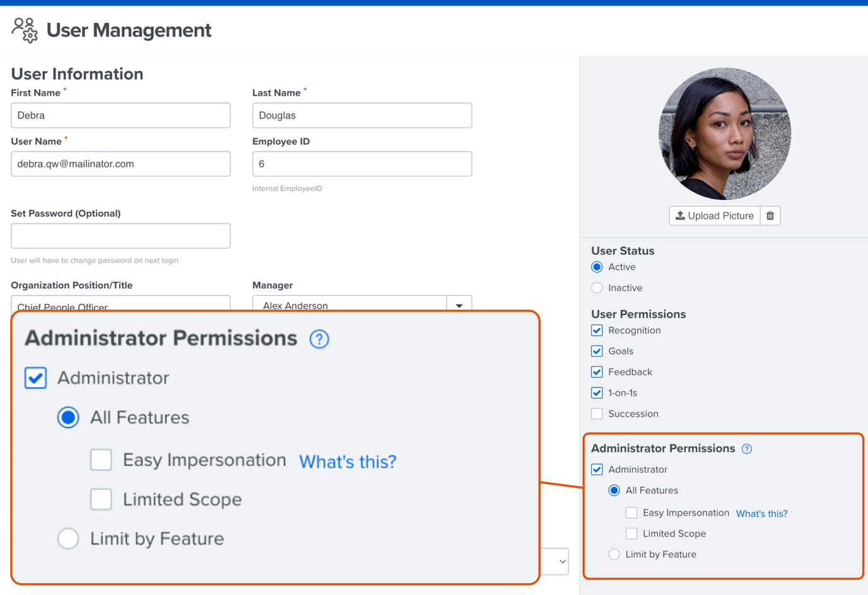This screenshot has height=595, width=868.
Task: Uncheck the Goals permission
Action: [596, 351]
